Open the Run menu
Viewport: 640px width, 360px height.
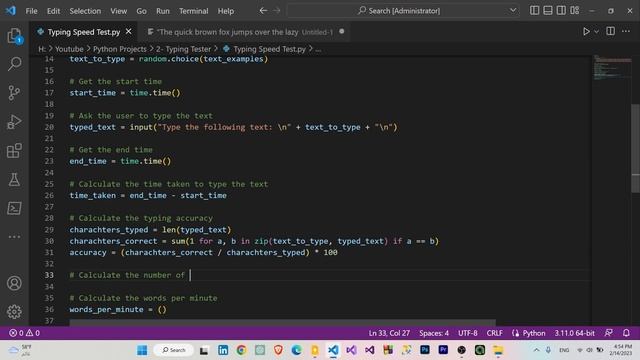(163, 11)
